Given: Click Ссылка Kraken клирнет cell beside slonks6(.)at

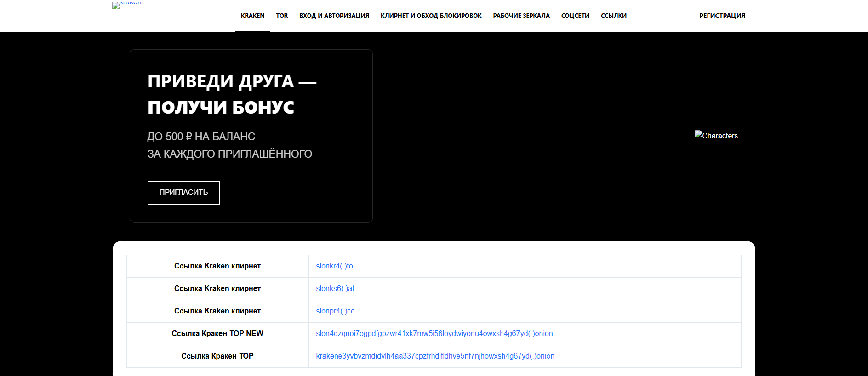Looking at the screenshot, I should (217, 289).
